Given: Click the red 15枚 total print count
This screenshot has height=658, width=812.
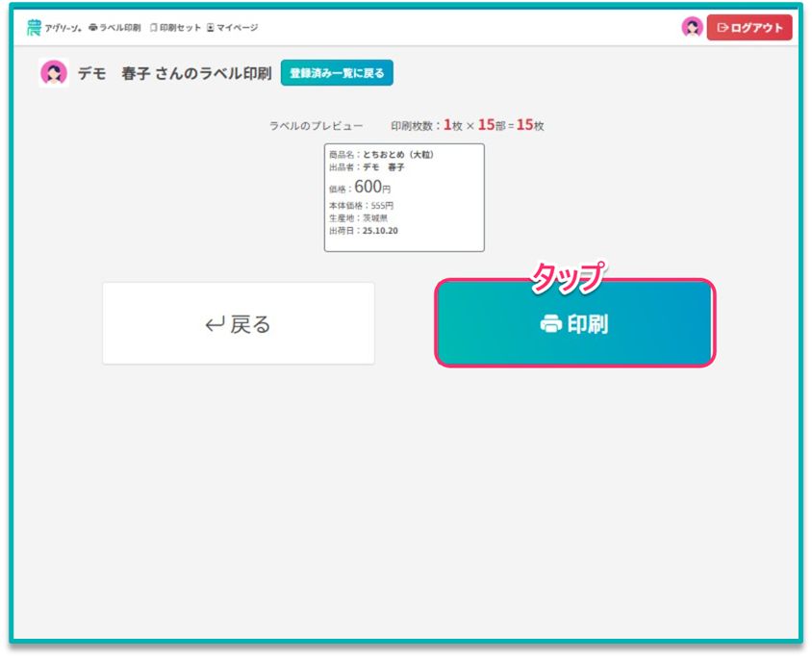Looking at the screenshot, I should click(529, 125).
